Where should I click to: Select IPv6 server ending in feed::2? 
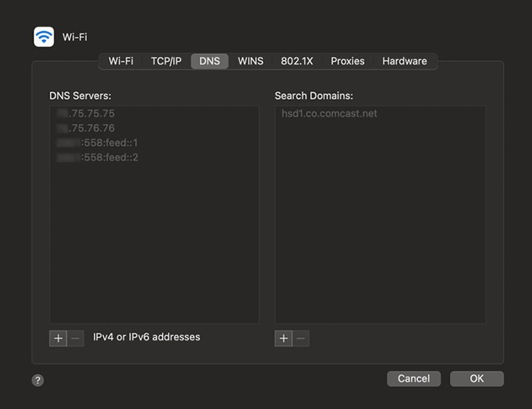[97, 157]
